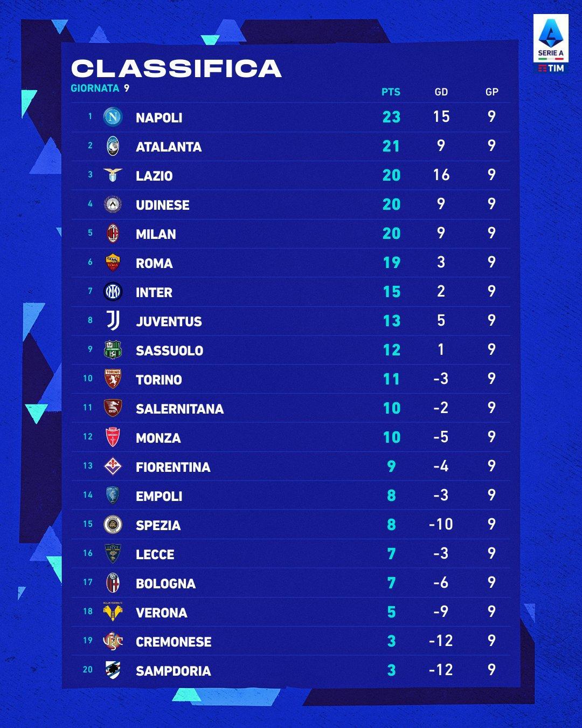Click the Atalanta club crest

click(x=113, y=146)
